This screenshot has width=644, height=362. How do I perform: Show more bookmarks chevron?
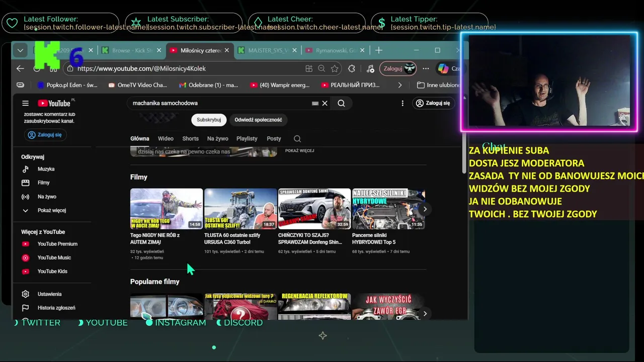point(400,85)
